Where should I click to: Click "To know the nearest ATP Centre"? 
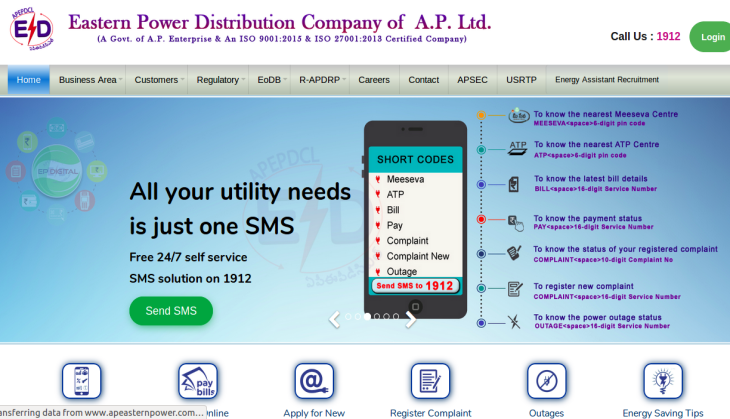click(x=596, y=144)
